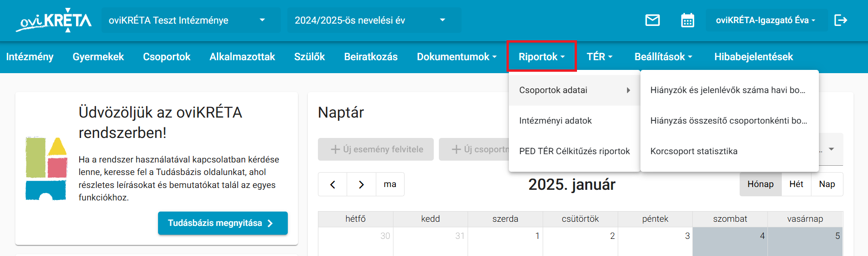
Task: Click the Naptár heading
Action: pyautogui.click(x=341, y=112)
